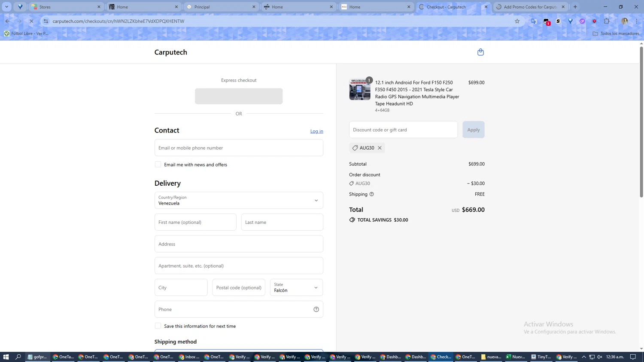Open the TinyT... taskbar item
Viewport: 644px width, 362px height.
pyautogui.click(x=541, y=357)
